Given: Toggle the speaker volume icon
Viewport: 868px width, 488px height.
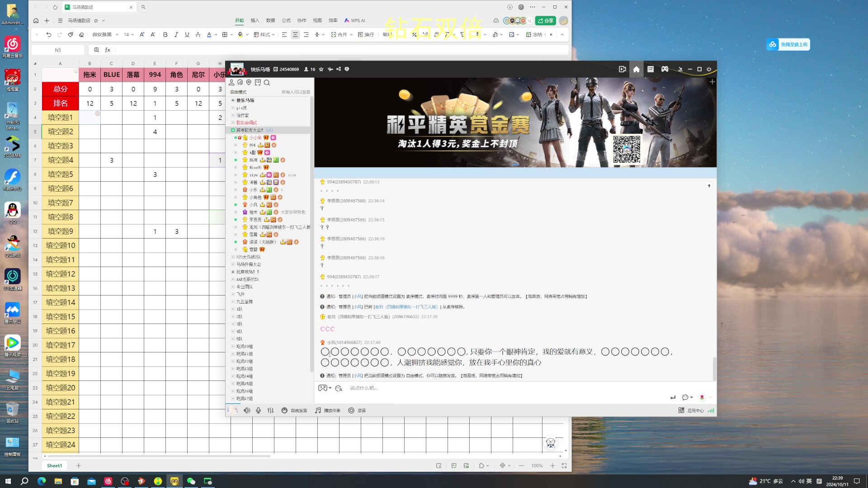Looking at the screenshot, I should click(x=247, y=410).
